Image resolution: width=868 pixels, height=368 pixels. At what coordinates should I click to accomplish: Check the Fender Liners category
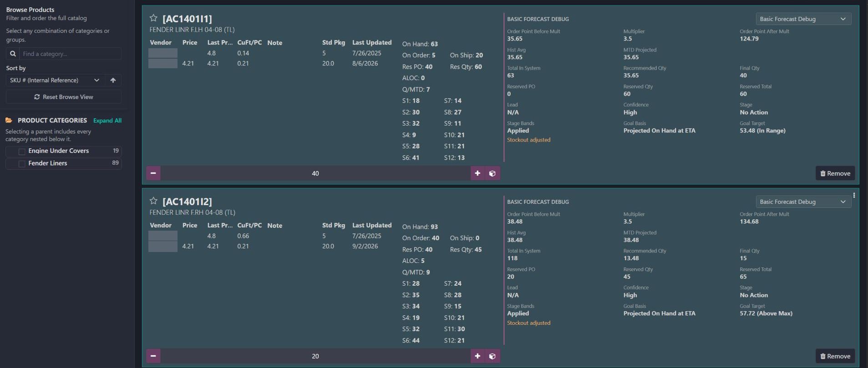click(22, 163)
